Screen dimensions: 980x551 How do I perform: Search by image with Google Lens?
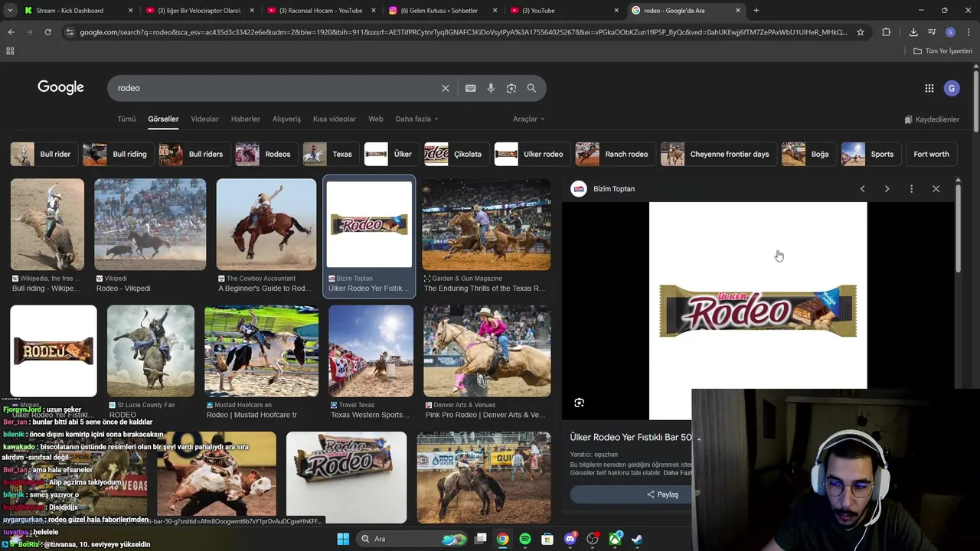tap(511, 88)
